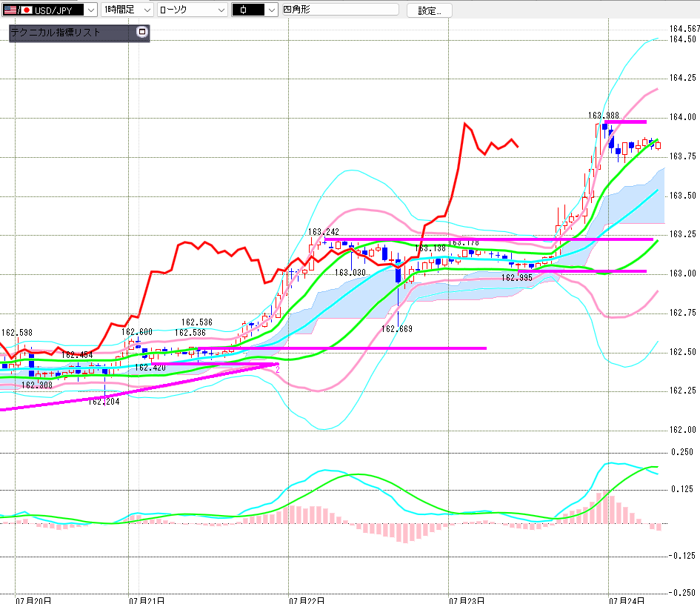Select the candlestick icon in color dropdown
This screenshot has width=700, height=604.
coord(243,10)
